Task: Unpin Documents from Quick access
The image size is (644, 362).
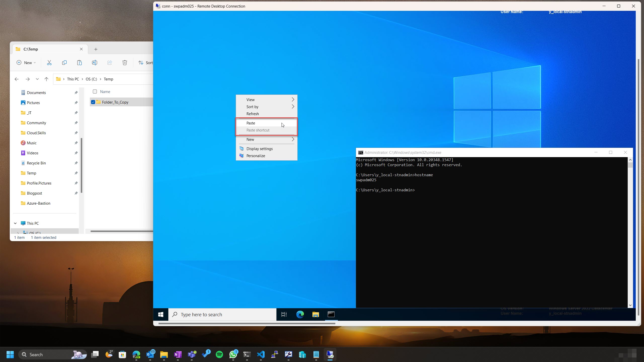Action: [76, 93]
